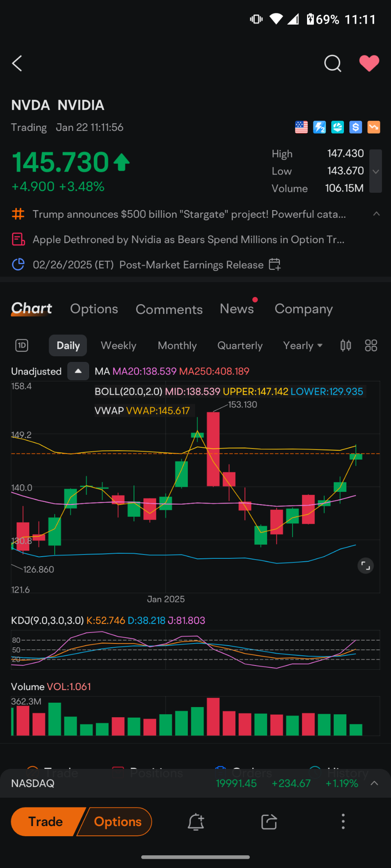Expand the NASDAQ index bar

point(374,783)
